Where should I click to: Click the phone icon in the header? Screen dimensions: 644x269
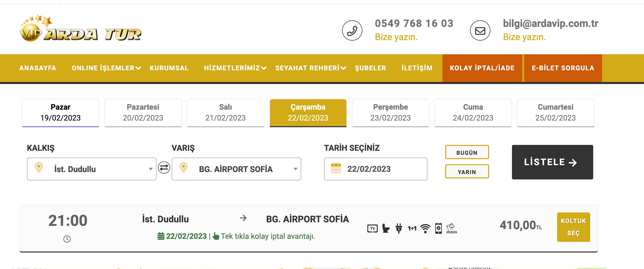352,30
